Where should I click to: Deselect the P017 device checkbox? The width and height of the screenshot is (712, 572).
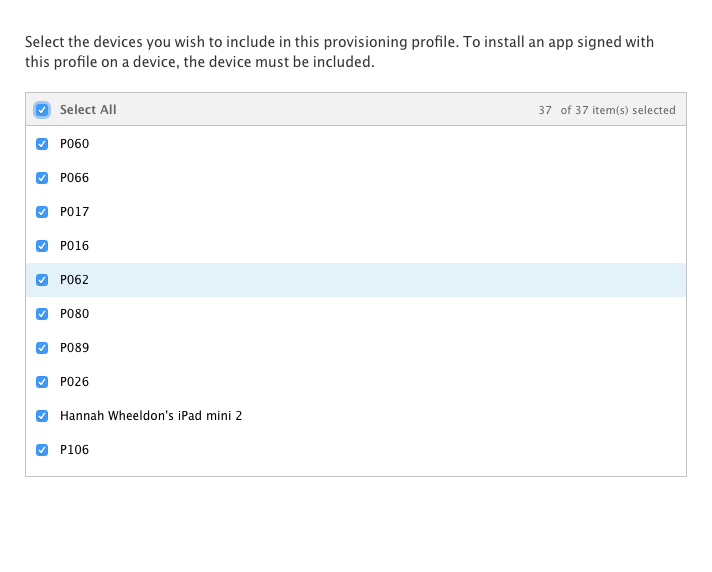pos(42,212)
